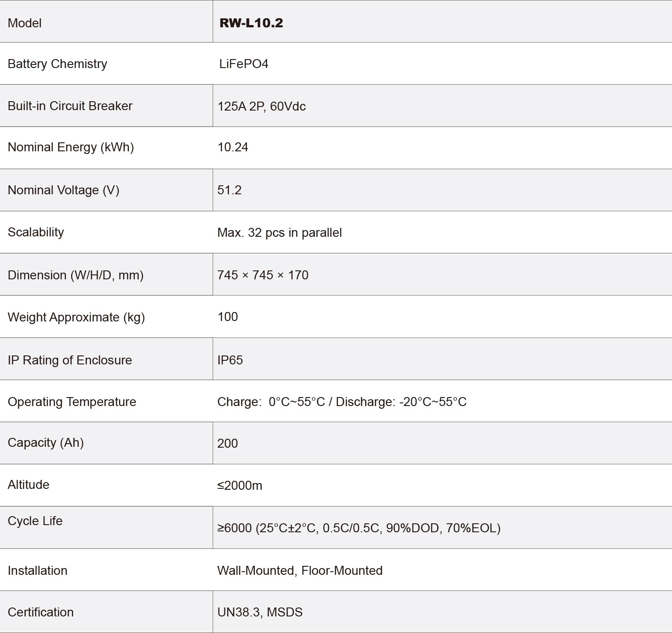Click the 'Installation' label
Viewport: 672px width, 633px height.
point(38,571)
